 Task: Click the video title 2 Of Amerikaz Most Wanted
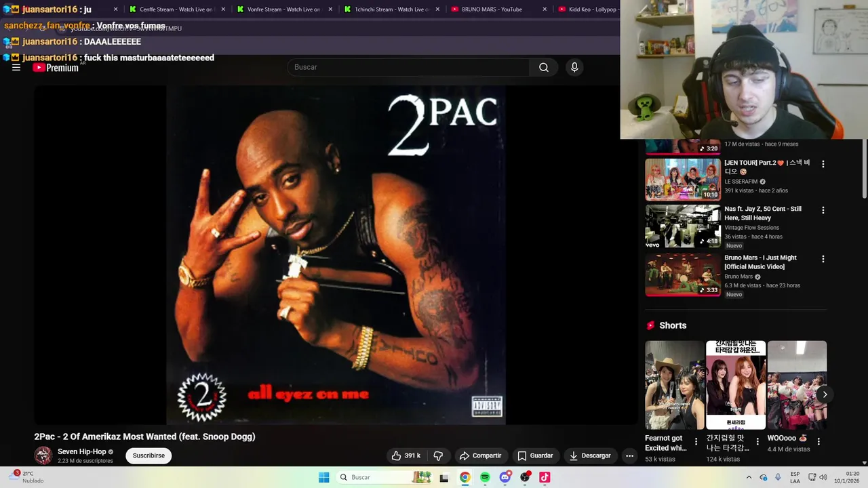[144, 436]
